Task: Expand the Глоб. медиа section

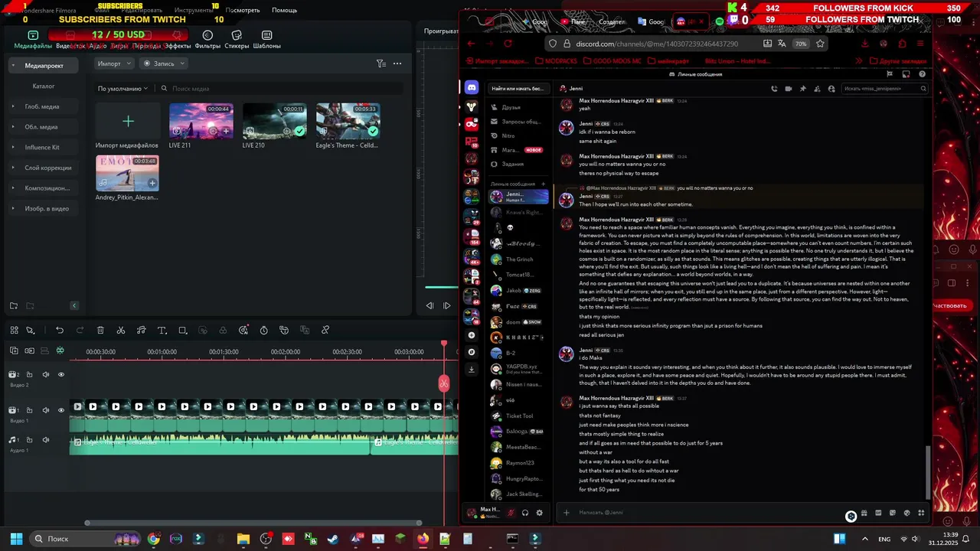Action: coord(13,106)
